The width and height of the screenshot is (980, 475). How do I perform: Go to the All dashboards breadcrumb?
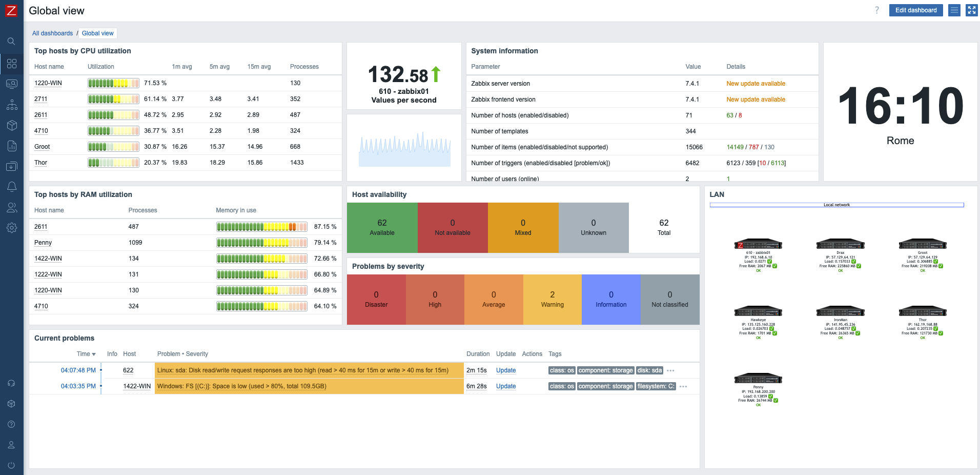coord(52,33)
